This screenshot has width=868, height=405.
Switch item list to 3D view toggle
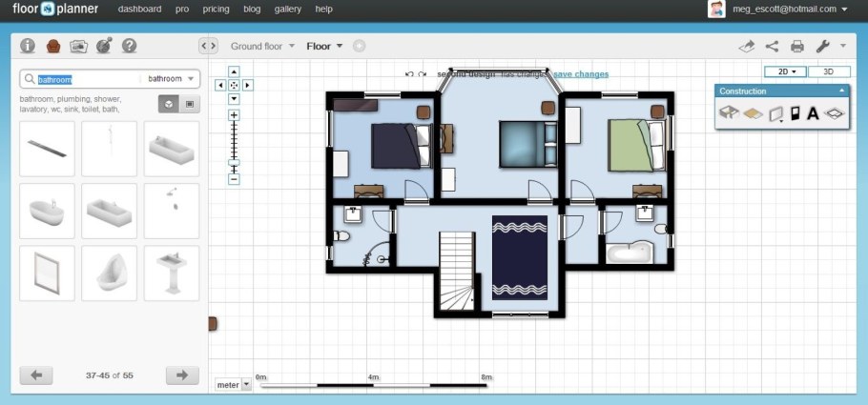pos(168,104)
